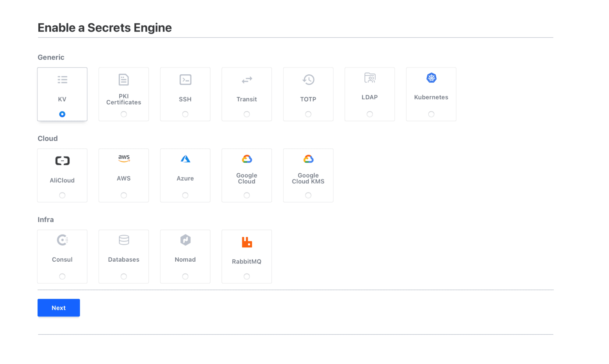This screenshot has width=609, height=364.
Task: Click the Transit arrows icon
Action: coord(247,80)
